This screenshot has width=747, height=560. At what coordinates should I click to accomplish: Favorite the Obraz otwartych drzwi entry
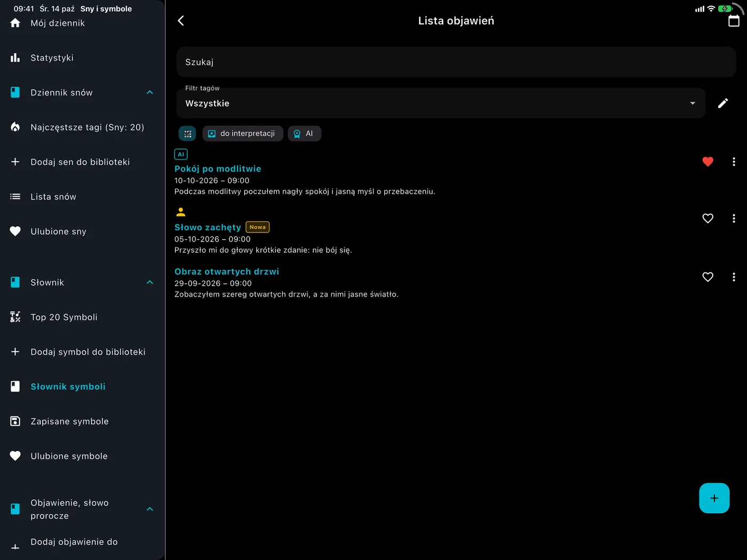708,277
